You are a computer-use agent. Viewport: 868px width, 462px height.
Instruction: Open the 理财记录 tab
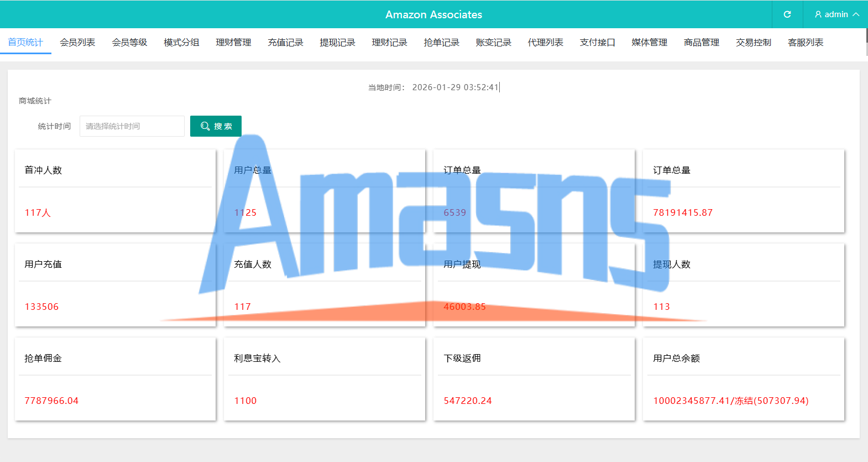[x=389, y=43]
